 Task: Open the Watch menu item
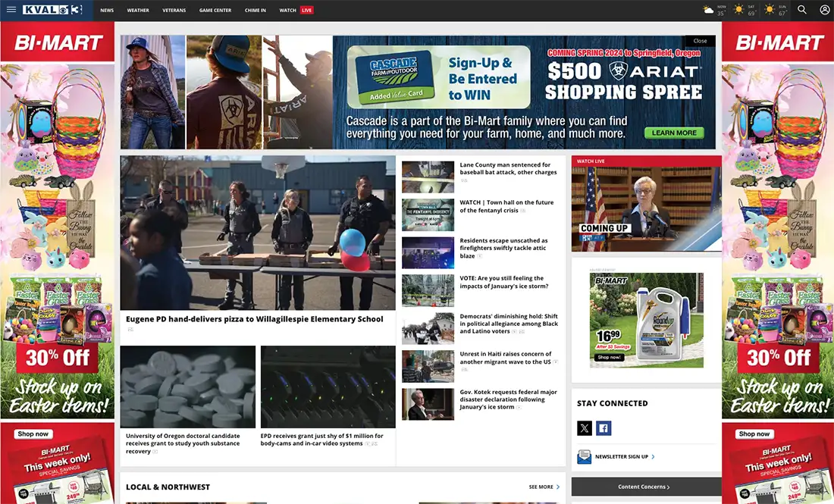pos(288,10)
